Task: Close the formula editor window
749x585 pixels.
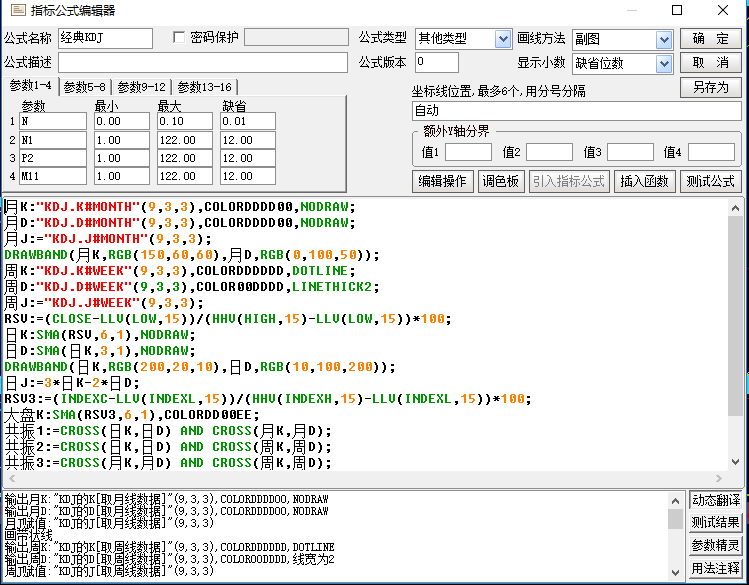Action: pos(723,10)
